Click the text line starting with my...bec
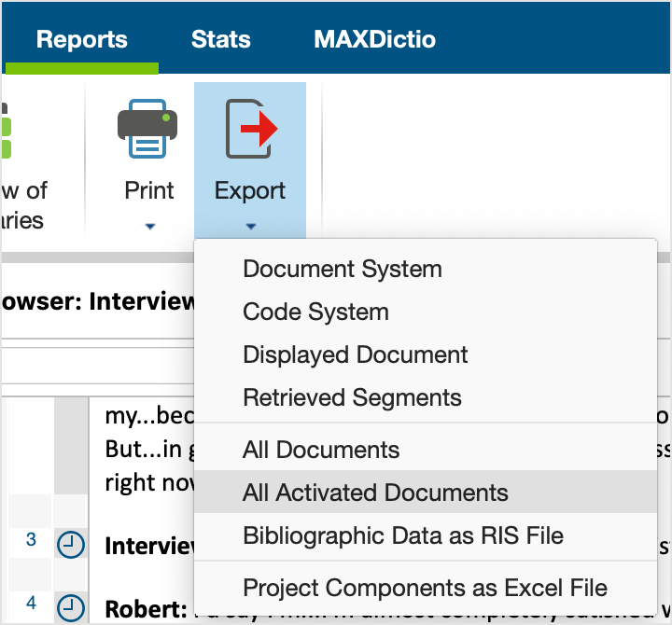672x625 pixels. (x=150, y=416)
